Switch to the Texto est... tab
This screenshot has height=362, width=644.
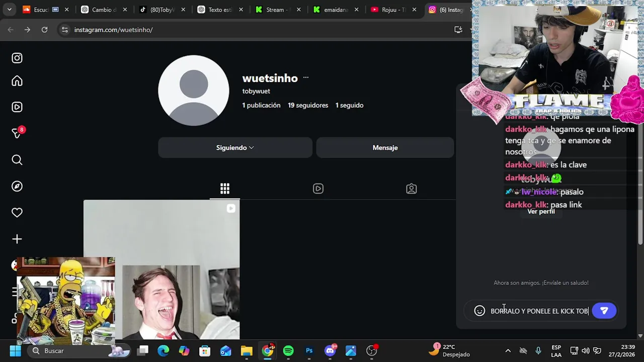click(221, 10)
